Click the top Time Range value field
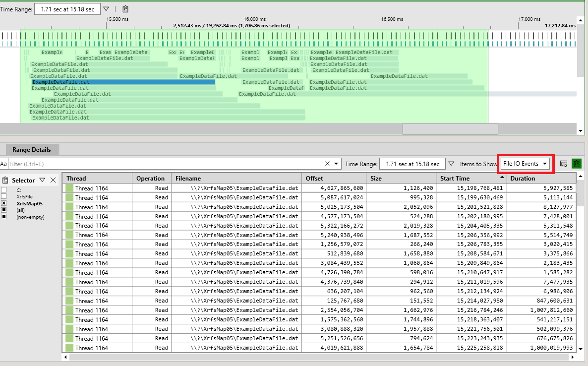Screen dimensions: 588x366 [x=67, y=9]
